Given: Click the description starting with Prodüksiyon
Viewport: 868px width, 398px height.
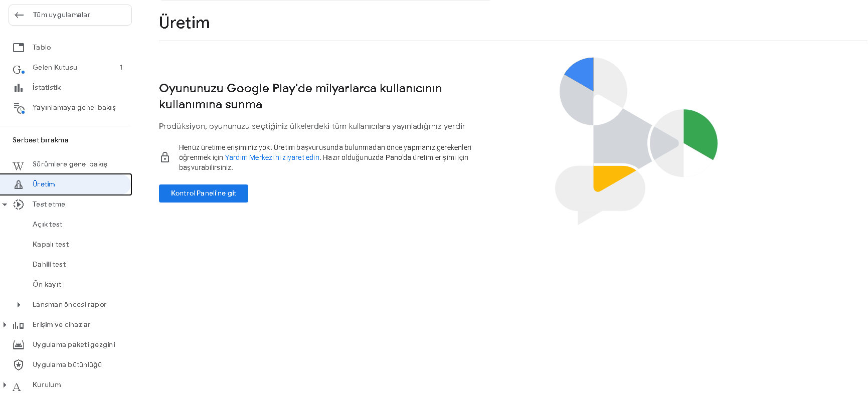Looking at the screenshot, I should (x=312, y=126).
